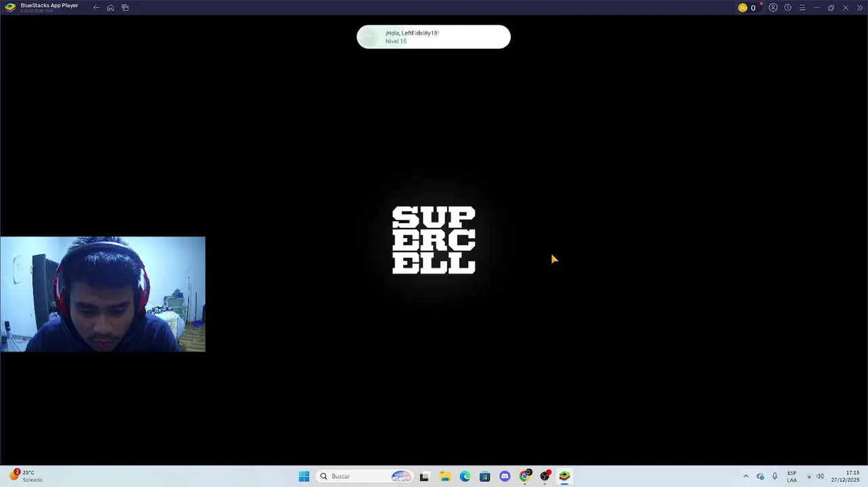Screen dimensions: 868x487
Task: Show hidden system tray icons
Action: pos(746,476)
